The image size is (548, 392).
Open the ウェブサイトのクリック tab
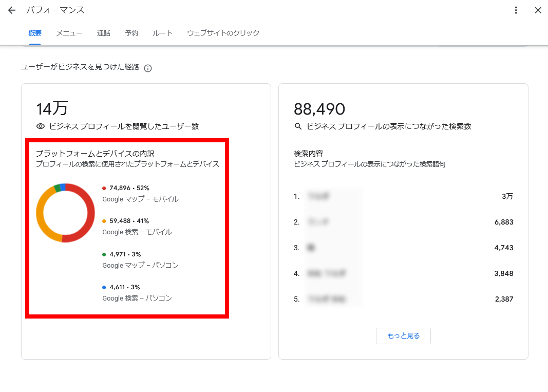223,33
